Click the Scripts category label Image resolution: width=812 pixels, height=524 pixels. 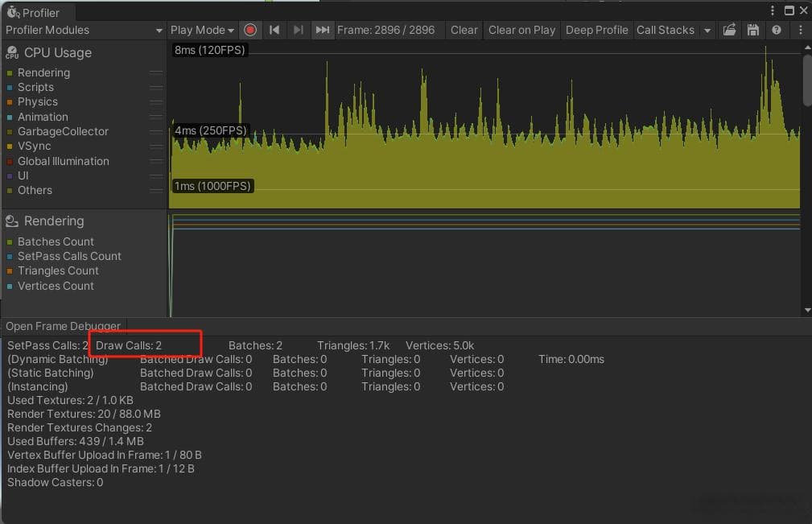pos(35,88)
